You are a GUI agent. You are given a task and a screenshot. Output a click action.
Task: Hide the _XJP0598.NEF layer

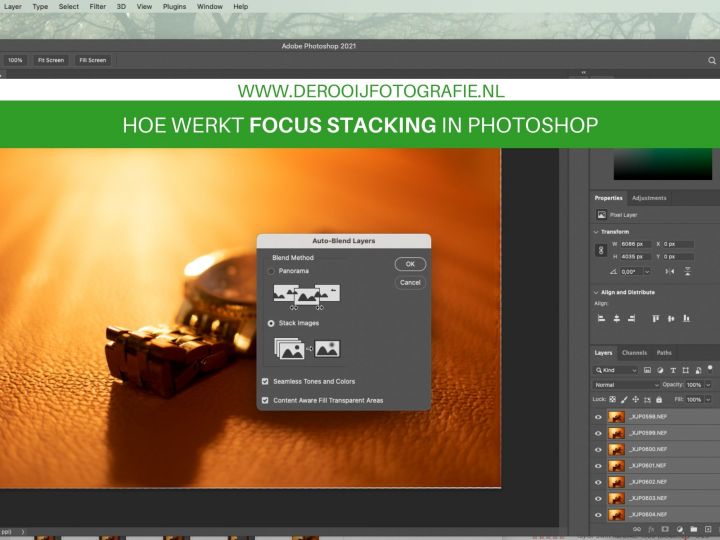pos(598,417)
